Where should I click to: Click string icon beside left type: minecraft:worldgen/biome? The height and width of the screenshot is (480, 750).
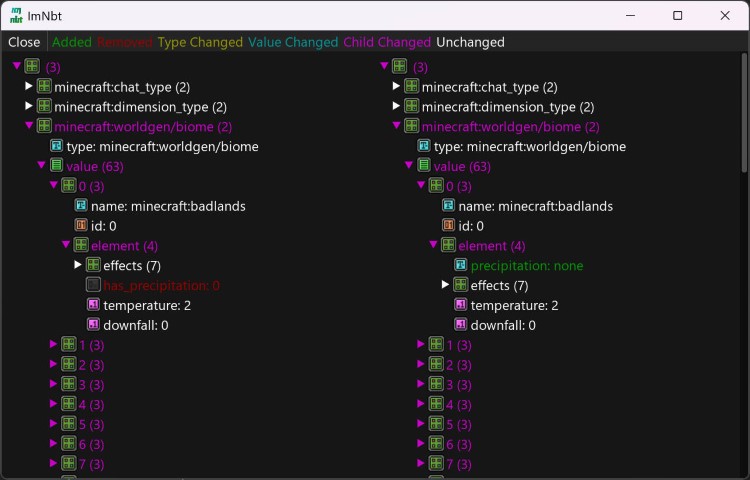point(57,145)
